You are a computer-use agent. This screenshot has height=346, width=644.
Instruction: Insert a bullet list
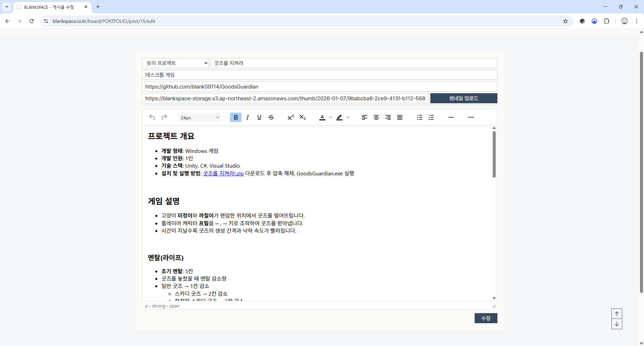419,117
